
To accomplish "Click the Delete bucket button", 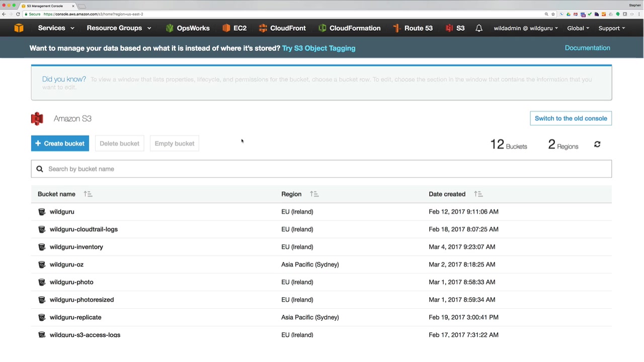I will [x=119, y=143].
